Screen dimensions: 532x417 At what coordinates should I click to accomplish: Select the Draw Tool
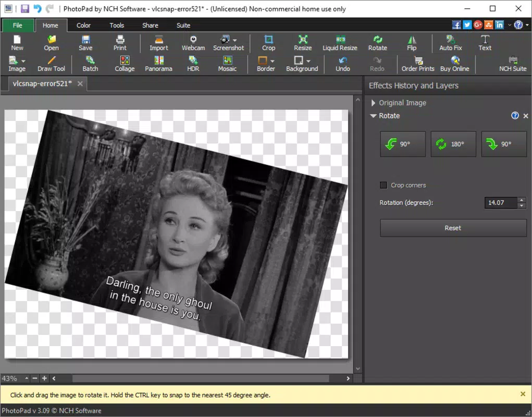pos(51,64)
